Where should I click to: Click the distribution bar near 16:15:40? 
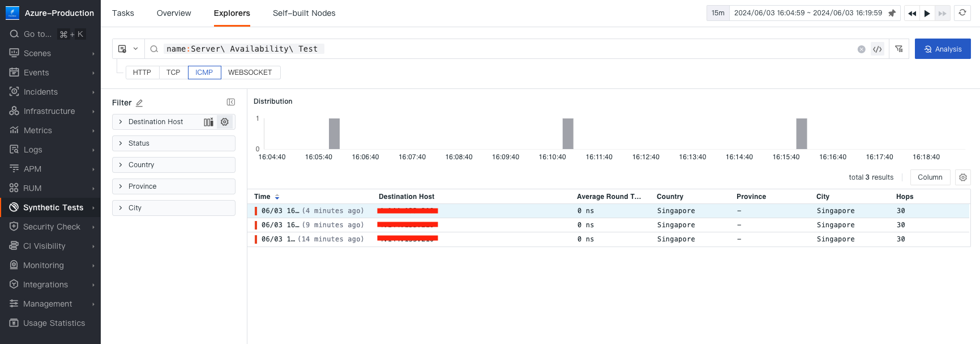click(802, 134)
